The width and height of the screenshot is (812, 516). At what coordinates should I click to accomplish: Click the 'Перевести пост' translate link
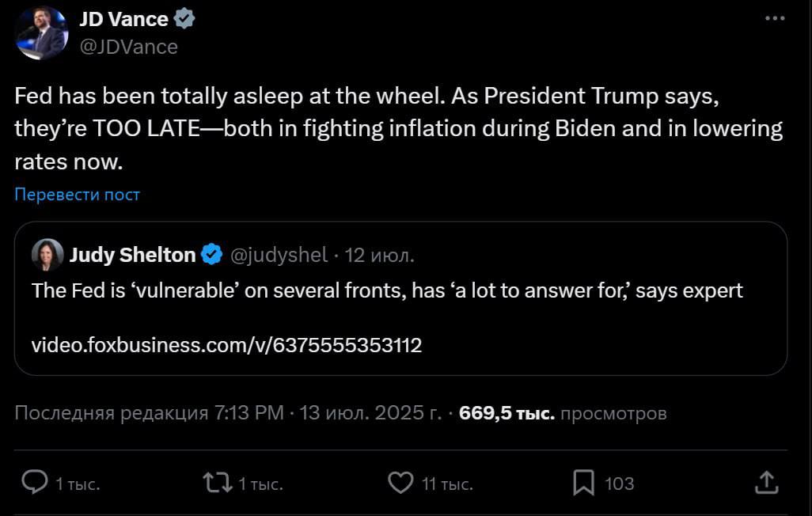[77, 194]
